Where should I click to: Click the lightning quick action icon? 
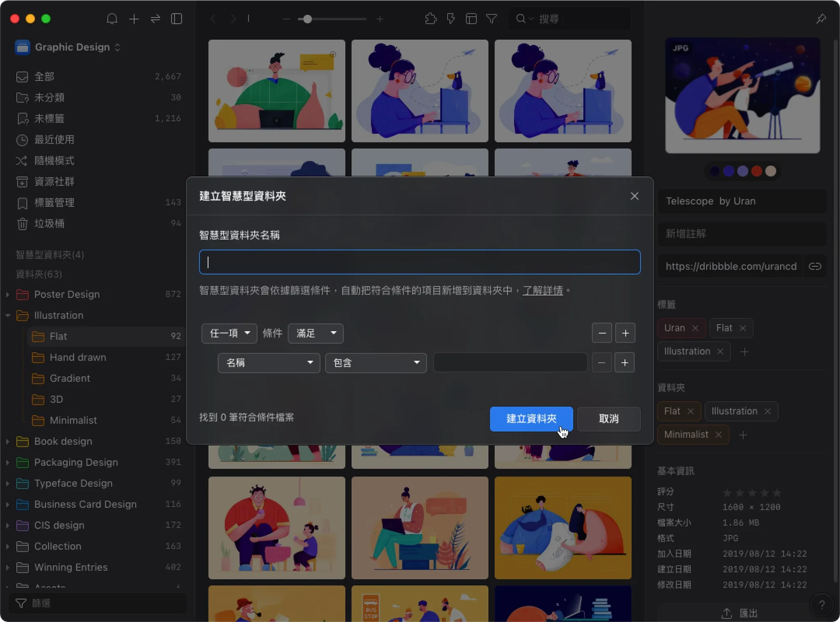[451, 19]
